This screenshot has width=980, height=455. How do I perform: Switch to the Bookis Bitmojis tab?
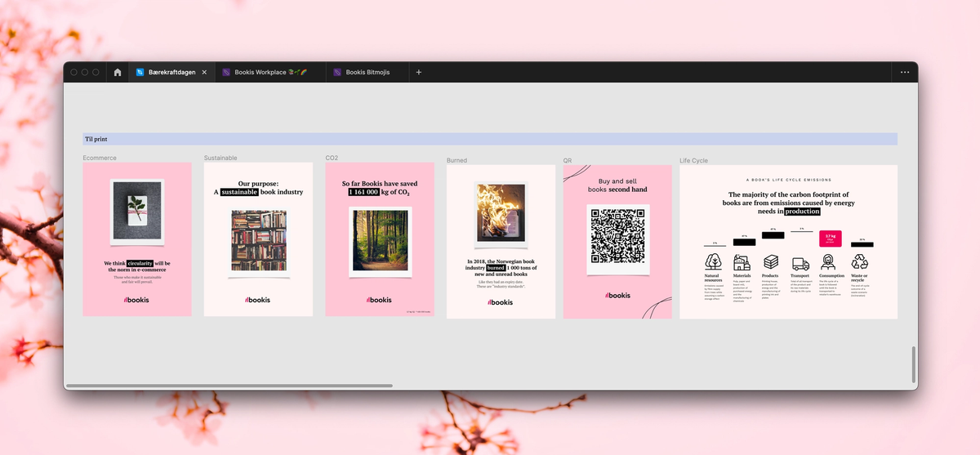click(x=367, y=72)
